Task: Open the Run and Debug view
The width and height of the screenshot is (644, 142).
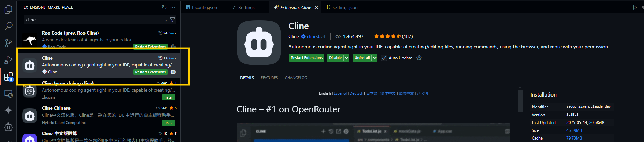Action: 8,60
